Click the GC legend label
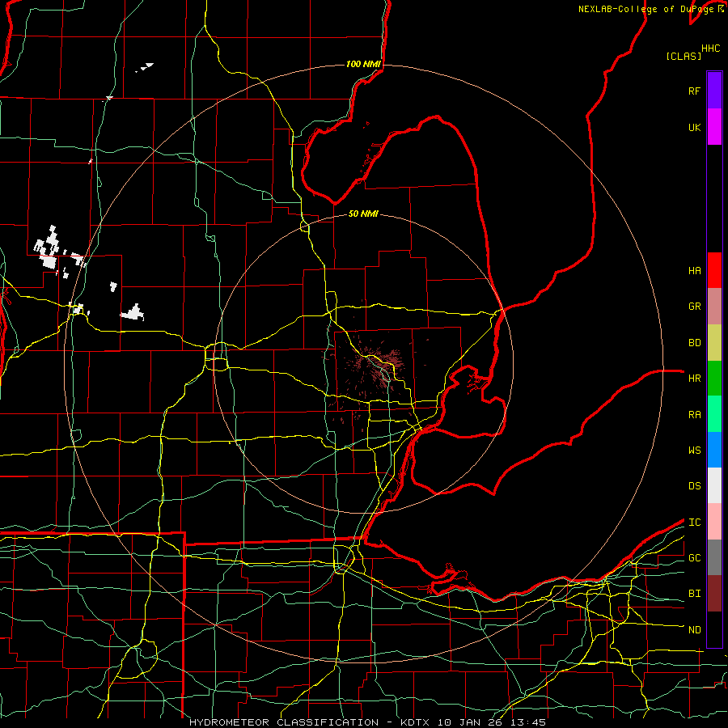 point(694,557)
